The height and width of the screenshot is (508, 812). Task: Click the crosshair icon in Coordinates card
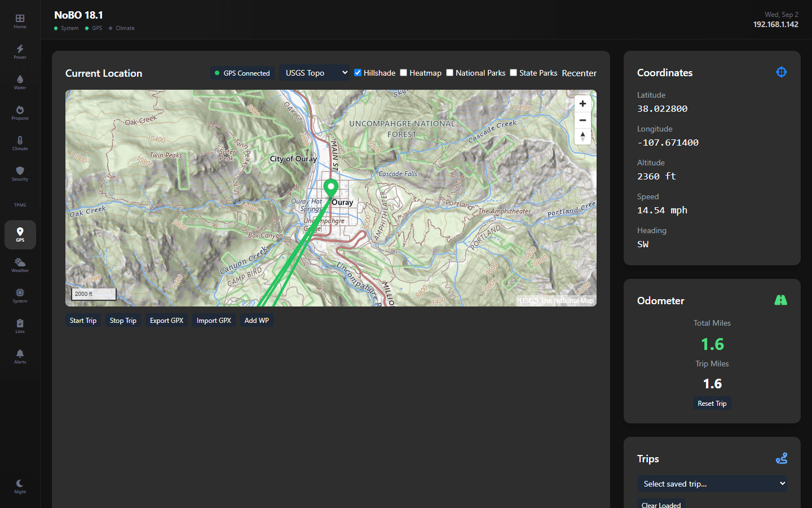coord(781,72)
